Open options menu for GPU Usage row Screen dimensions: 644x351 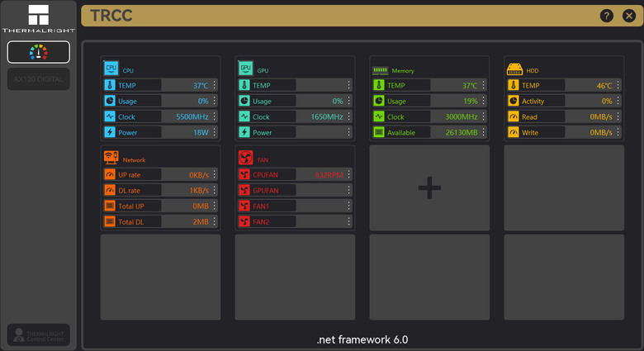point(349,101)
